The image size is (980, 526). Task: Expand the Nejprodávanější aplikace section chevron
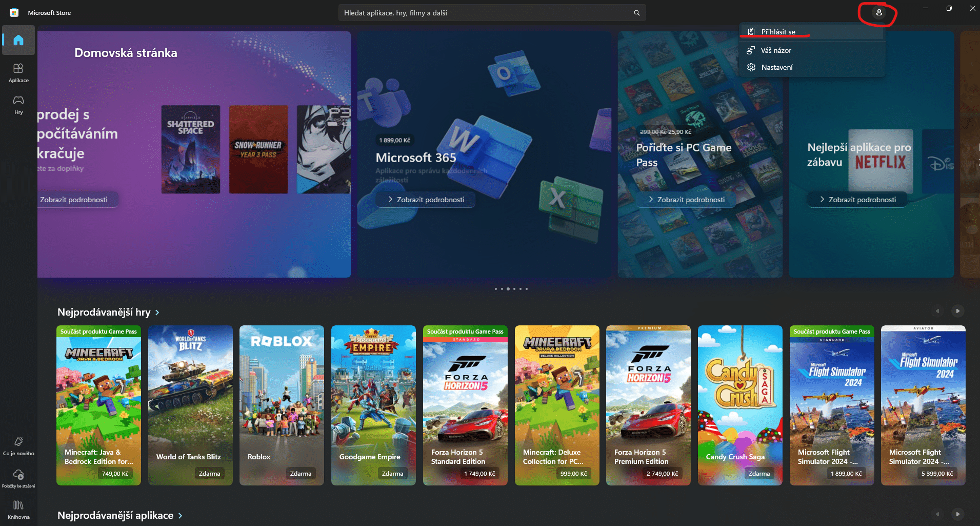click(x=180, y=516)
